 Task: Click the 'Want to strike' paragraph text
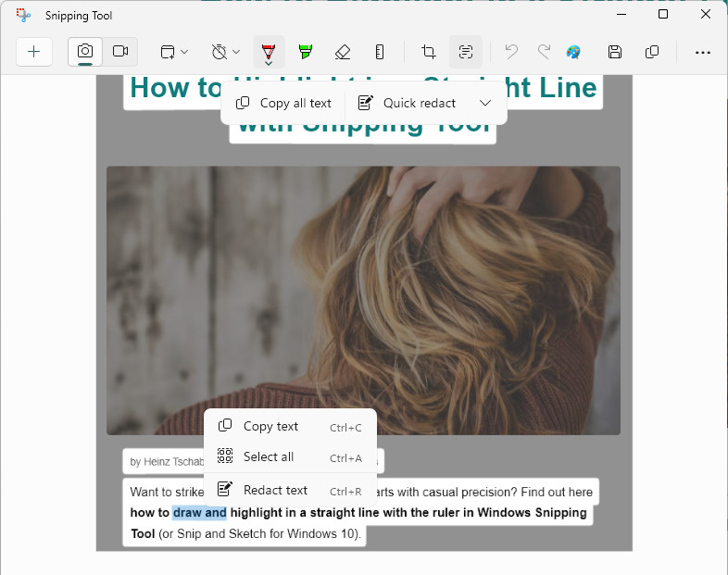(167, 492)
